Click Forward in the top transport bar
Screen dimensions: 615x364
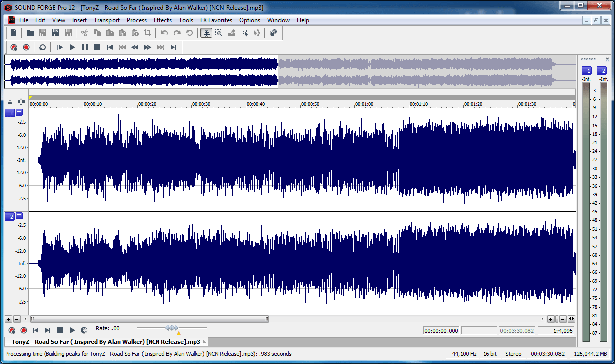(147, 47)
